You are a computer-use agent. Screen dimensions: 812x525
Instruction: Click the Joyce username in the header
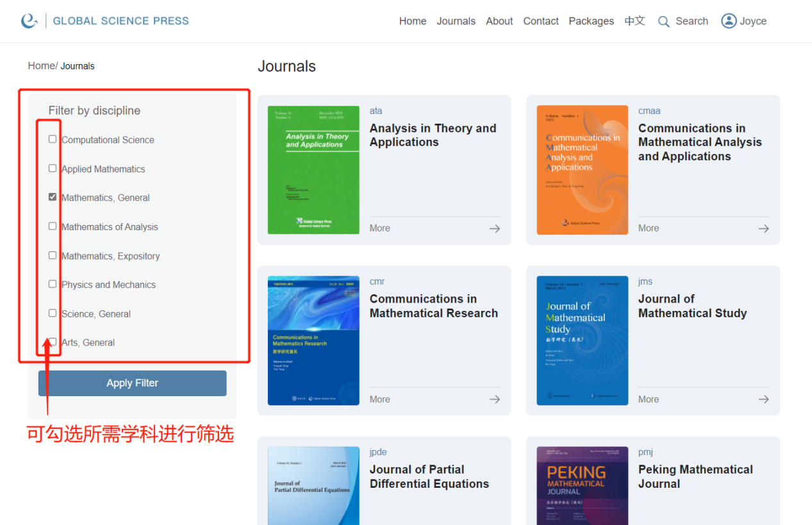click(753, 21)
